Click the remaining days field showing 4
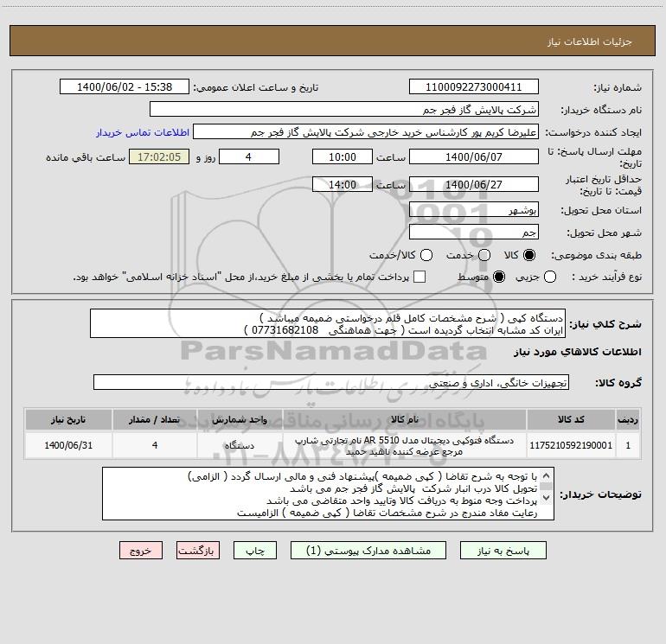666x644 pixels. [x=249, y=156]
